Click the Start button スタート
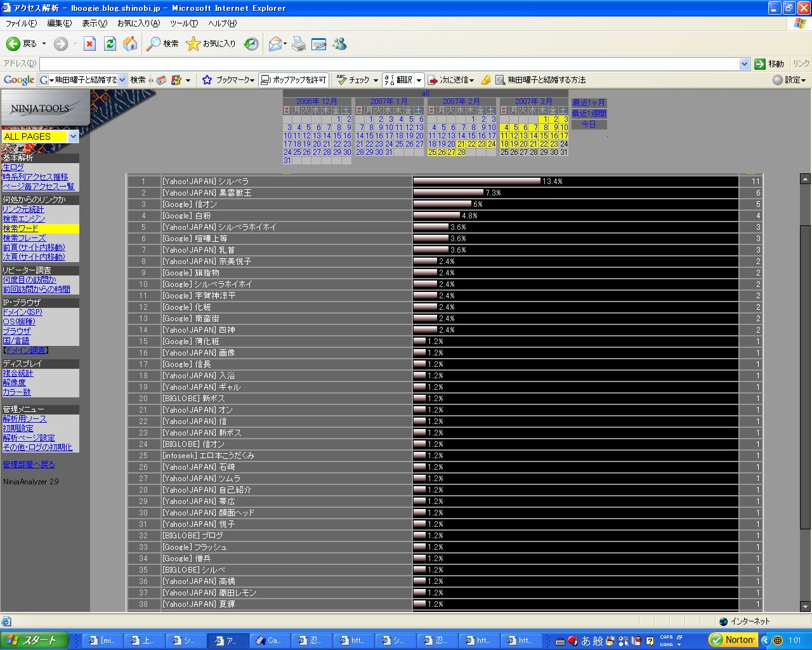 click(x=35, y=640)
